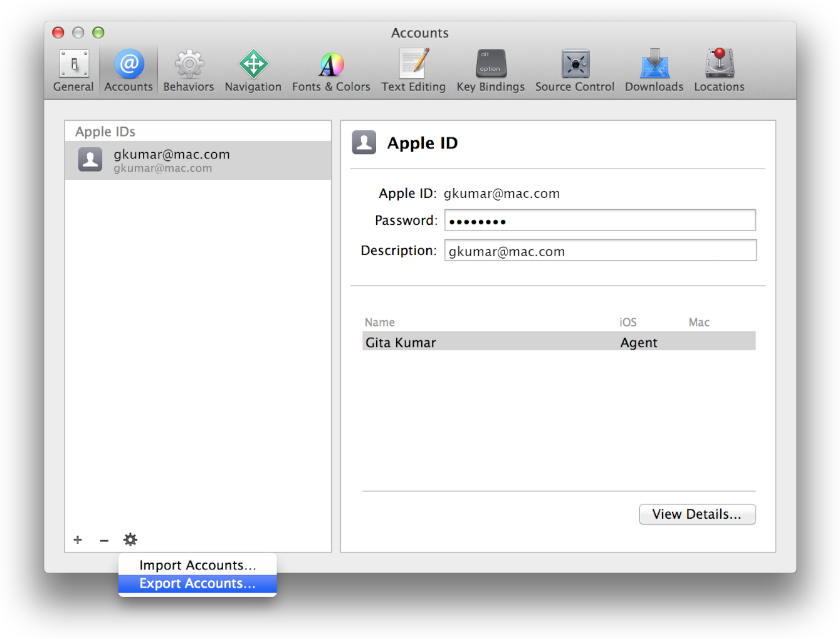Open the gear action menu
This screenshot has width=840, height=639.
tap(130, 539)
